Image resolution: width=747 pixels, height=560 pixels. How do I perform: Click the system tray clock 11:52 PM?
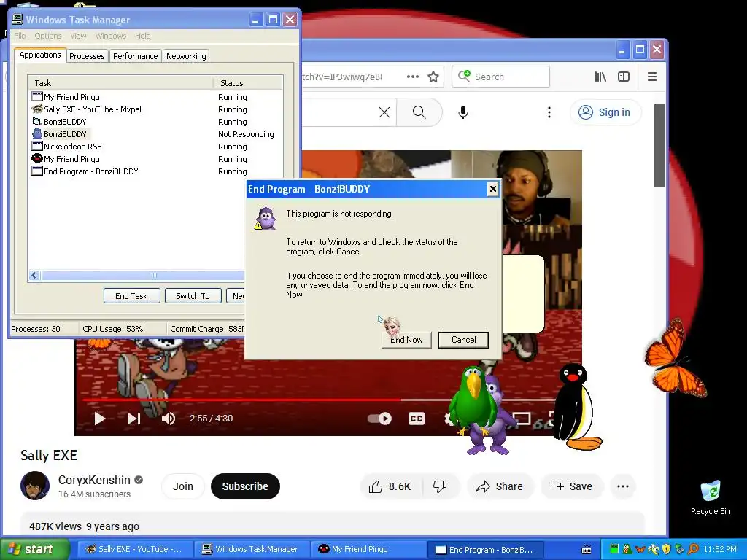[x=720, y=549]
